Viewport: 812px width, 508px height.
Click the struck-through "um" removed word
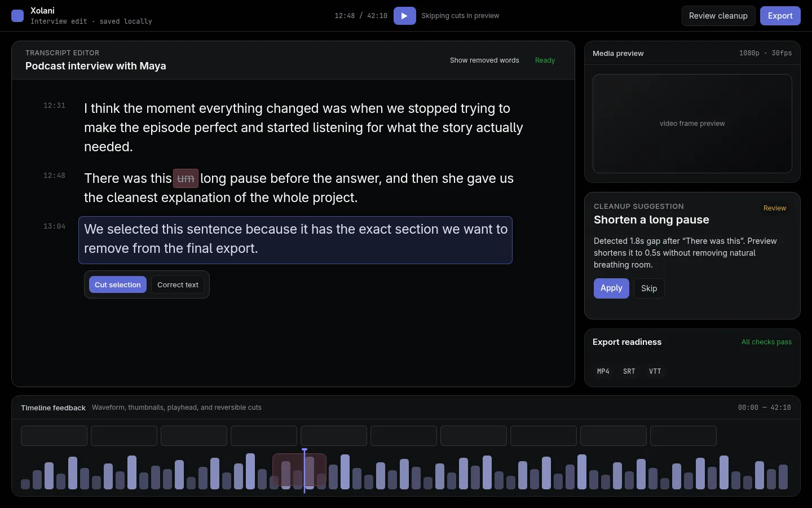pyautogui.click(x=186, y=178)
